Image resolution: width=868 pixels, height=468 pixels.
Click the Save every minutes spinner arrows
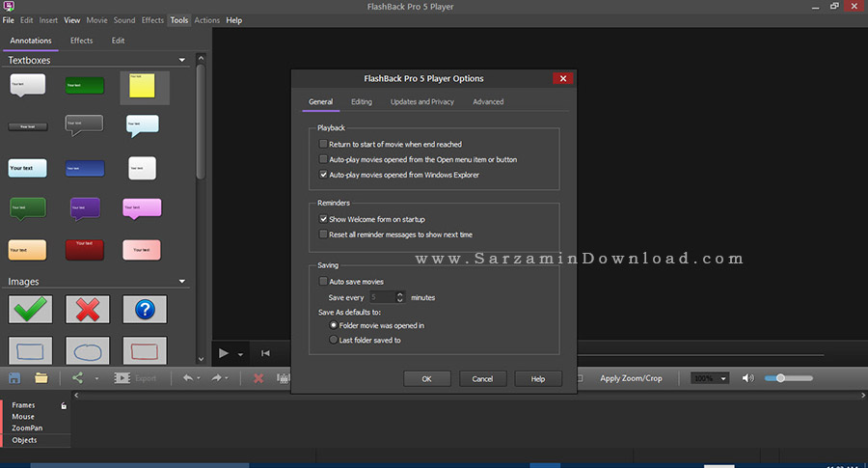399,297
